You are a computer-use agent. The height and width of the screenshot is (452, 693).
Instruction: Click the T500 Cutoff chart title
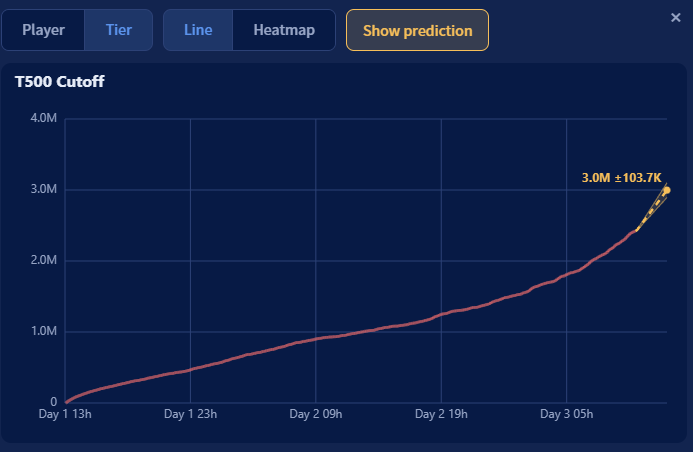60,82
